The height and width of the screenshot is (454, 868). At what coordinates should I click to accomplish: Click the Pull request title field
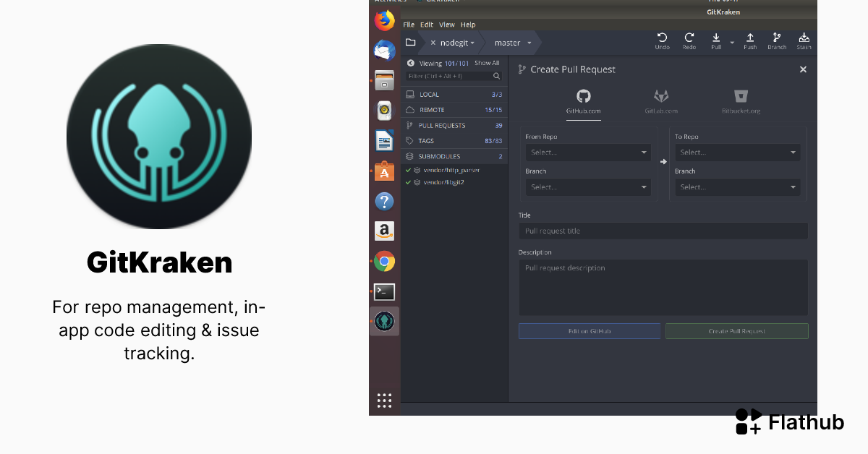[x=663, y=230]
